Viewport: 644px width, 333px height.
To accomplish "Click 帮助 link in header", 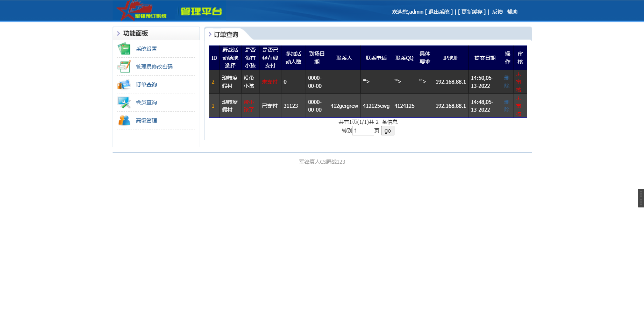I will point(512,12).
